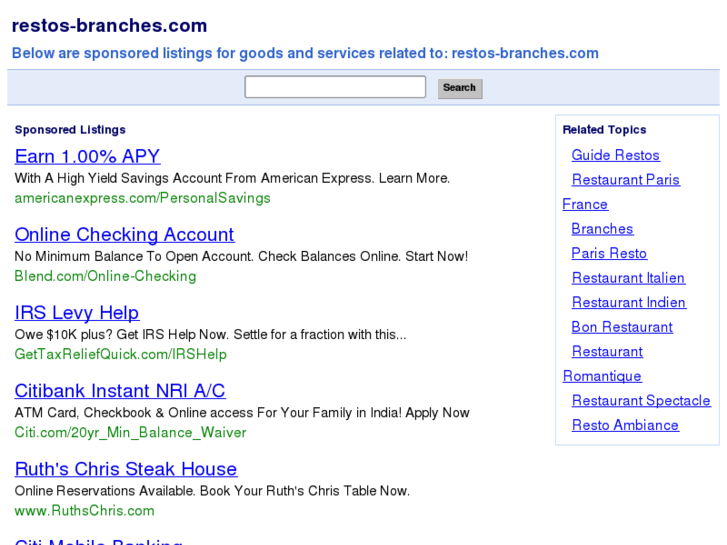This screenshot has width=727, height=545.
Task: Click the search text input field
Action: [x=335, y=87]
